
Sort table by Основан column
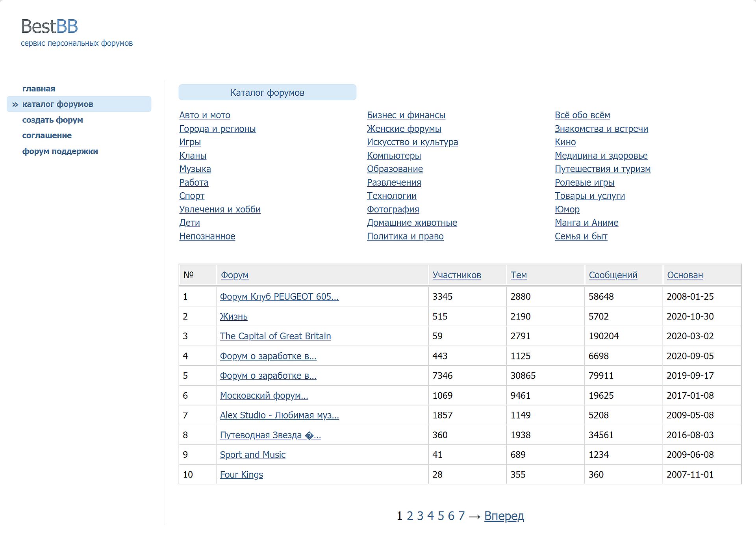685,275
